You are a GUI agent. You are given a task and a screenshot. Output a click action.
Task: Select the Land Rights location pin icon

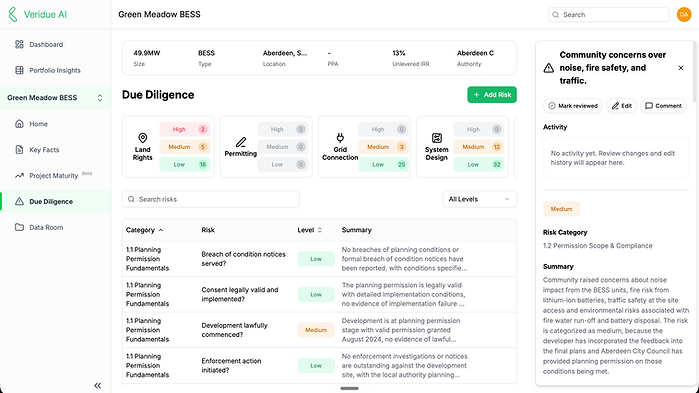[x=143, y=138]
